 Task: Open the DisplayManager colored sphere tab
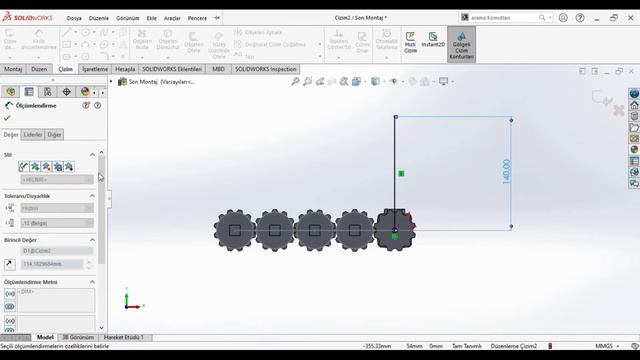[85, 91]
